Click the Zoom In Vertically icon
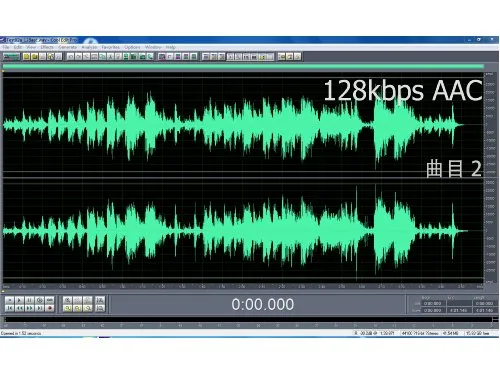 [x=100, y=300]
